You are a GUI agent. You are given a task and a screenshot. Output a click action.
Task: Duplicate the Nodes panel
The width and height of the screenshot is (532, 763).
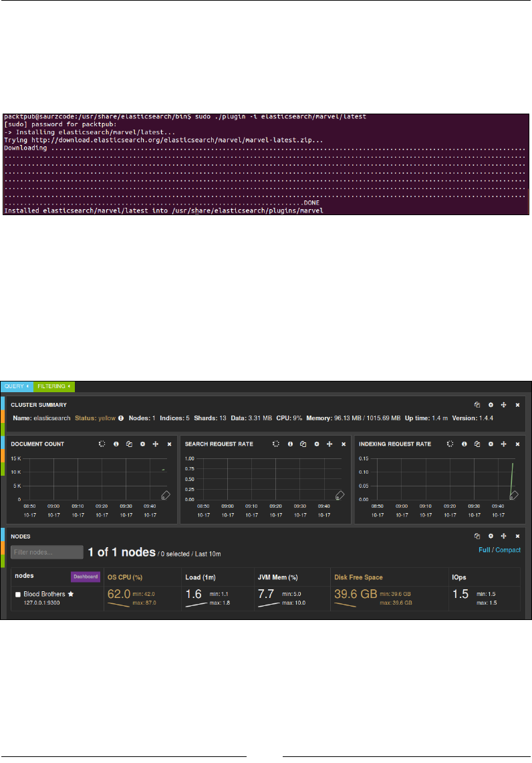tap(477, 537)
